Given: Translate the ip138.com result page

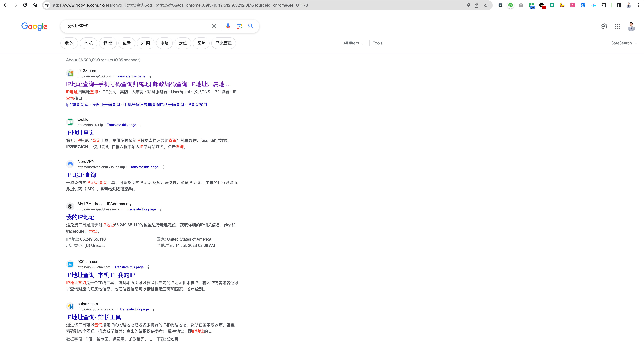Looking at the screenshot, I should pyautogui.click(x=131, y=76).
